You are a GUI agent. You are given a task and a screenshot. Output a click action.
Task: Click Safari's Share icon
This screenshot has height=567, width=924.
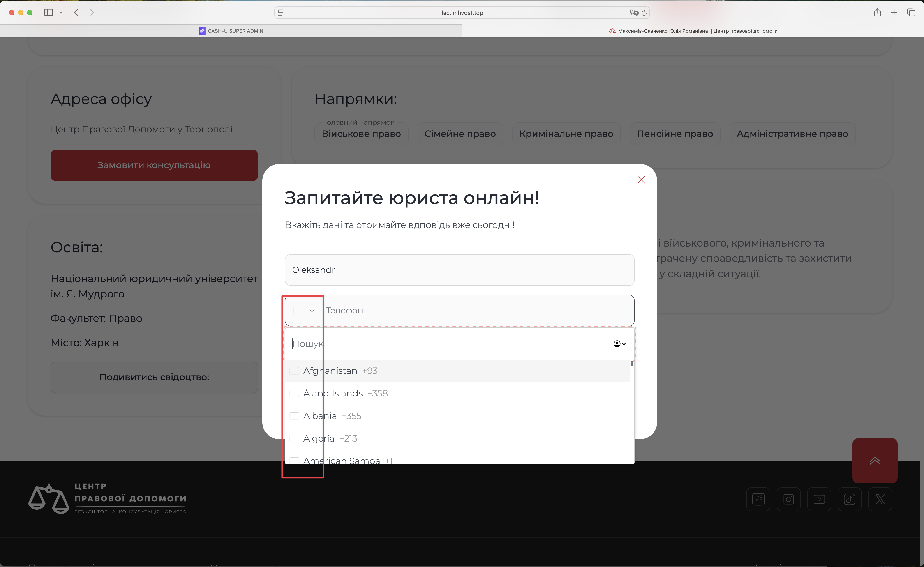tap(877, 13)
